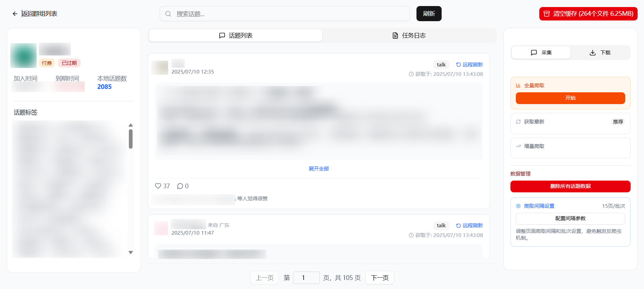Click the 付费 tag

(x=47, y=63)
